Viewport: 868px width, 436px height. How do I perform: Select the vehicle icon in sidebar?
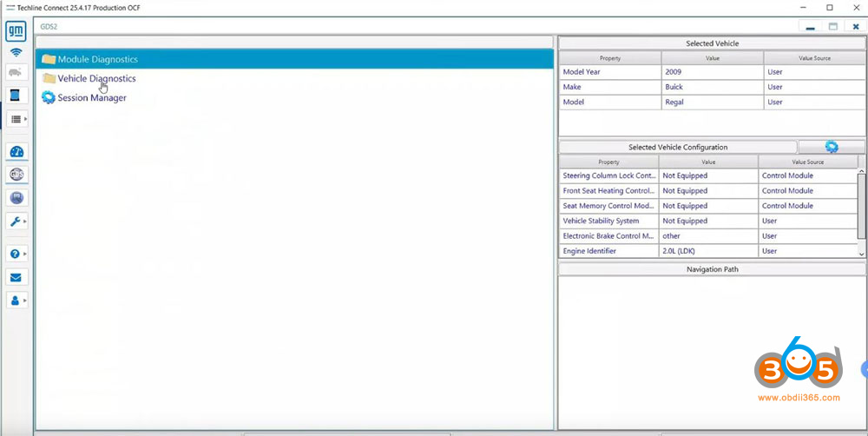coord(16,73)
